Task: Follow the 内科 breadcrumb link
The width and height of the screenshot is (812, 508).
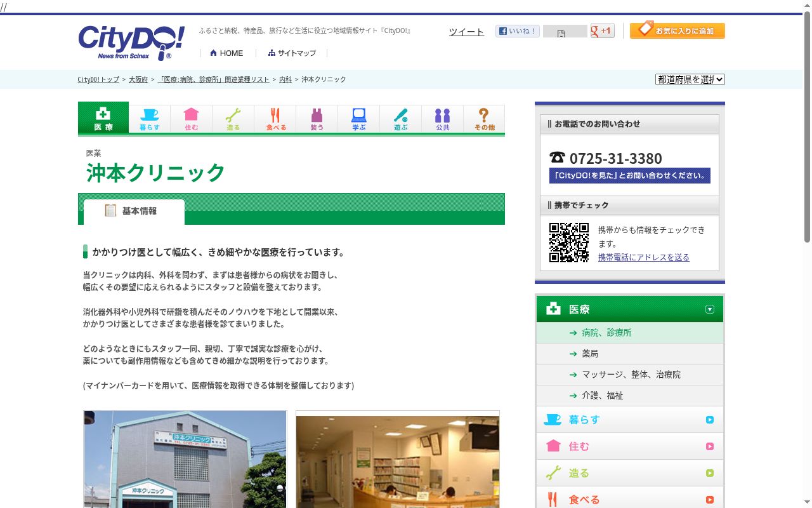Action: coord(285,79)
